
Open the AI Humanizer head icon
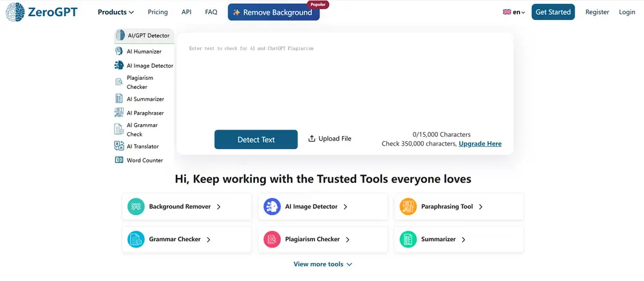(119, 52)
